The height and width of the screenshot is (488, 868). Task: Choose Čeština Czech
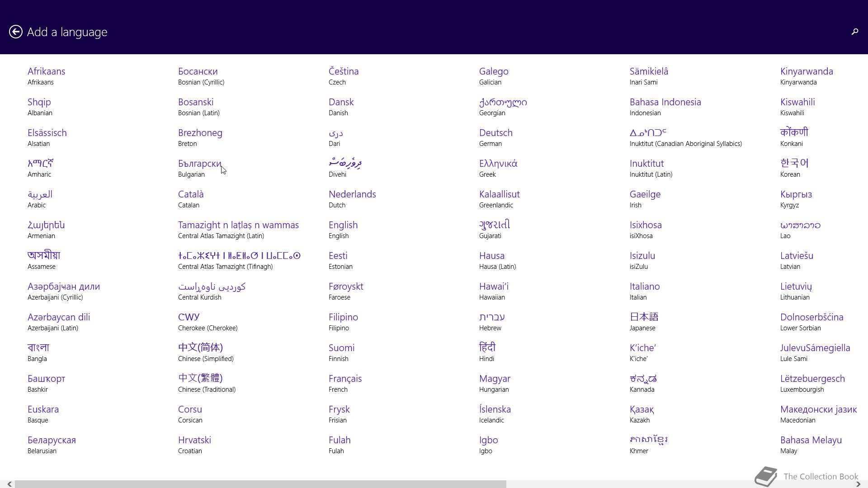click(344, 76)
